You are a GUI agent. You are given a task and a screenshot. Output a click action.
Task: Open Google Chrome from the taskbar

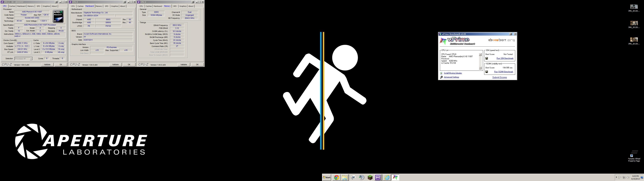point(336,177)
